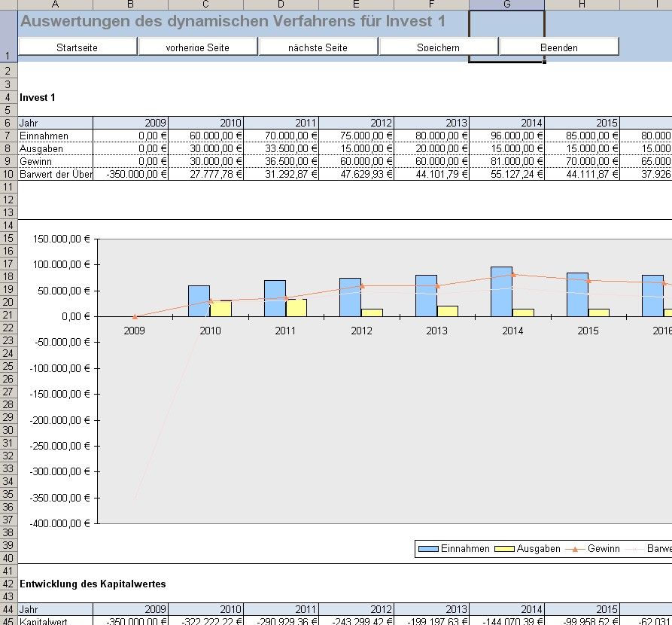Image resolution: width=672 pixels, height=625 pixels.
Task: Select Barwert value 27.777,78 €
Action: 205,174
